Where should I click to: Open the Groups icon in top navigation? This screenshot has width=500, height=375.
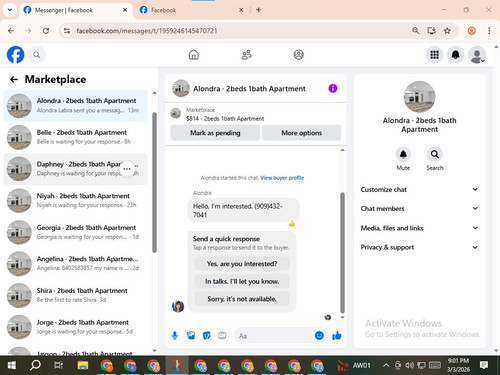(x=299, y=55)
